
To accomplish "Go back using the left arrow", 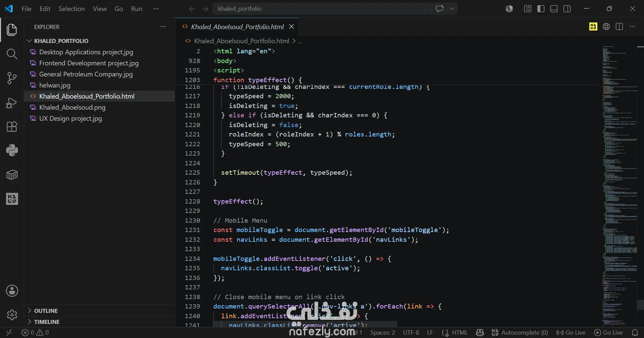I will 192,9.
